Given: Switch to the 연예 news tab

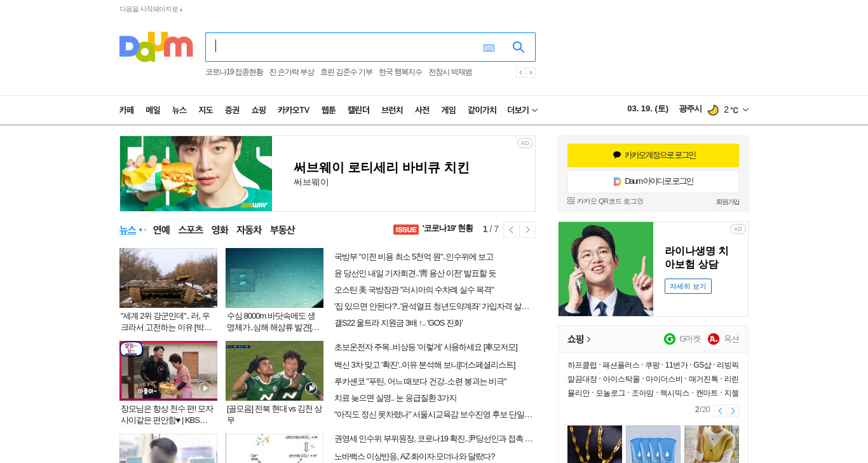Looking at the screenshot, I should [x=161, y=230].
